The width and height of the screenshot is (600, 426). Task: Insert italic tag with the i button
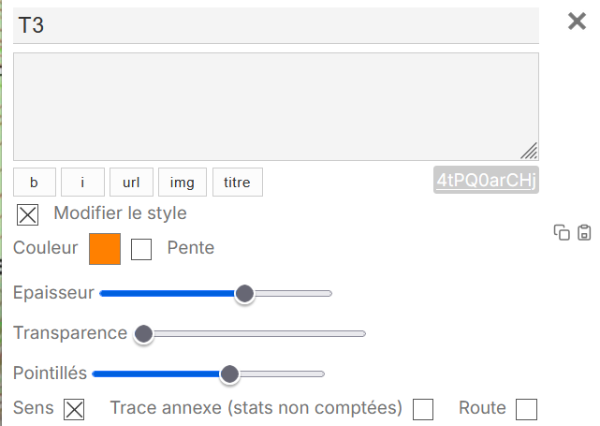tap(83, 182)
